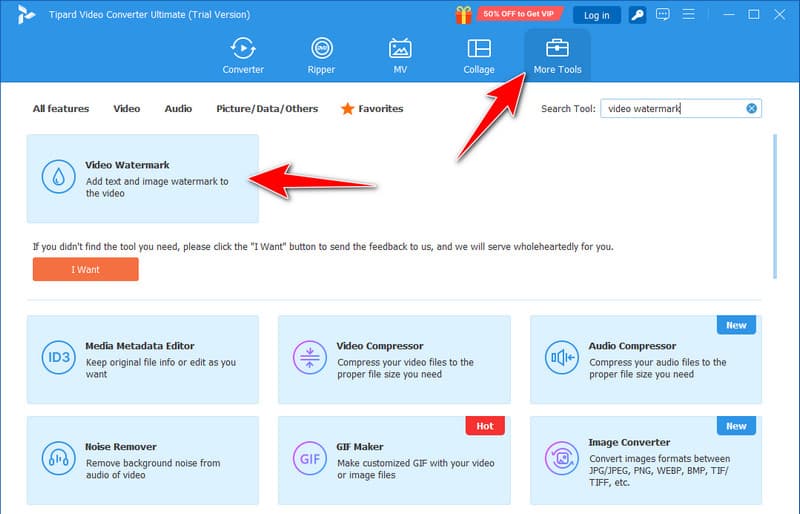This screenshot has width=800, height=514.
Task: Switch to the MV section
Action: click(400, 56)
